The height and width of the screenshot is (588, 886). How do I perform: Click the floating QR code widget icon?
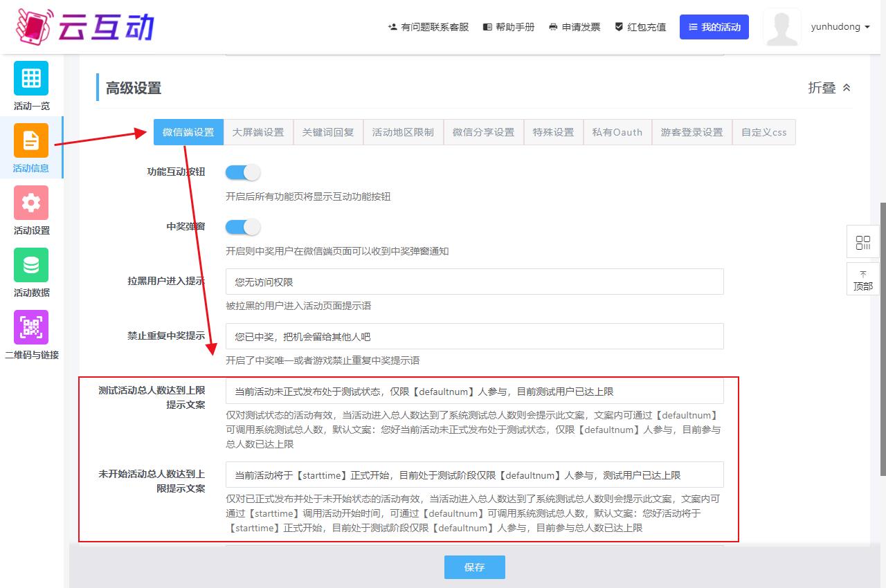point(863,242)
